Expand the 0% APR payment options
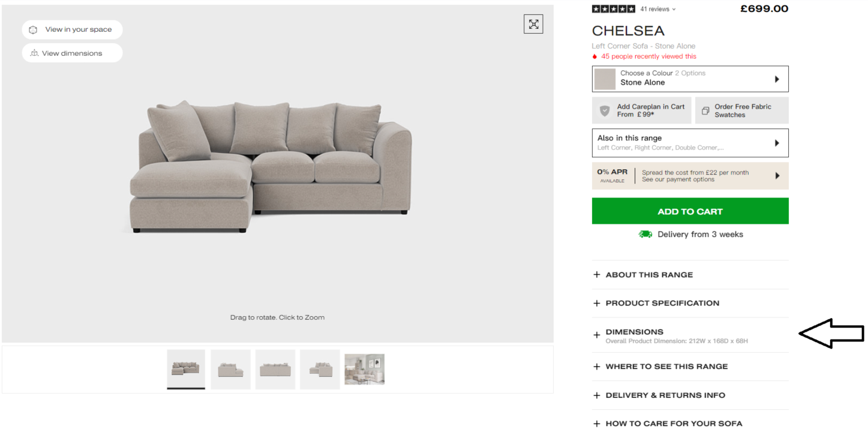The height and width of the screenshot is (432, 868). (x=690, y=176)
